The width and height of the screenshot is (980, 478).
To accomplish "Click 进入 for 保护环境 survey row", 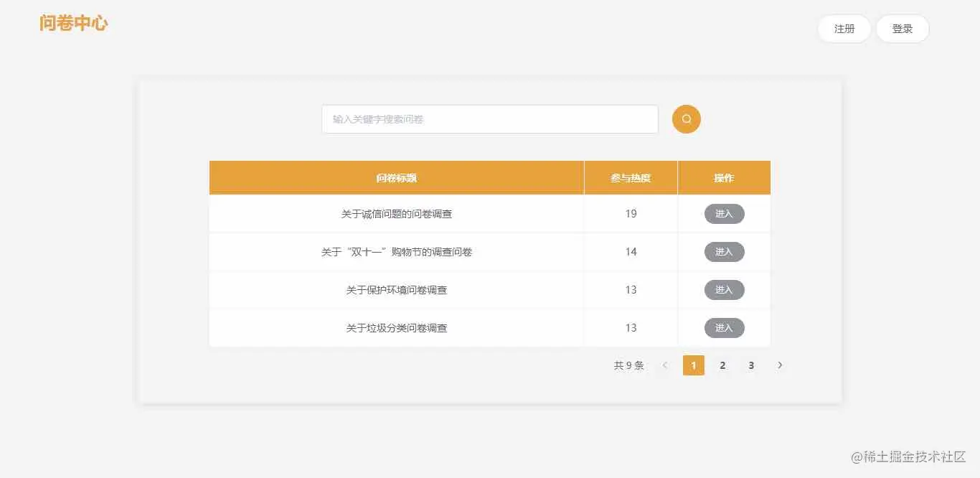I will [x=724, y=290].
